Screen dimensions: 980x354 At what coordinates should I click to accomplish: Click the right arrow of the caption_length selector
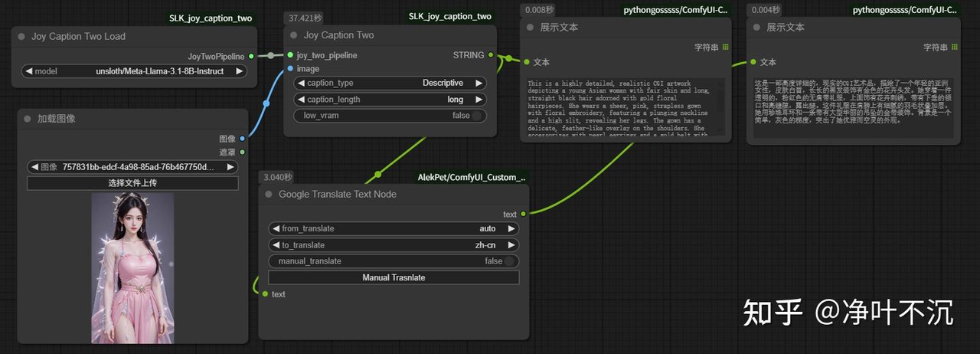pyautogui.click(x=479, y=100)
